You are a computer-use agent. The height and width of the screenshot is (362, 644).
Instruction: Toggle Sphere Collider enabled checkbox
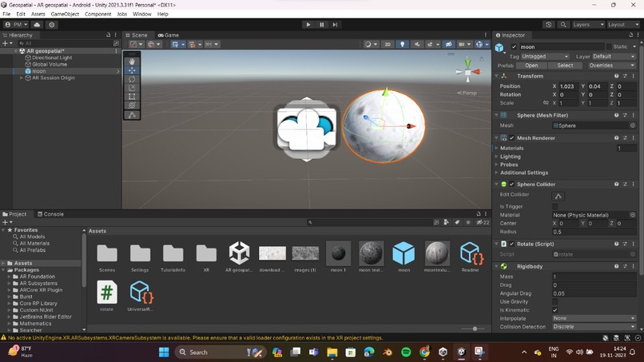pyautogui.click(x=511, y=184)
